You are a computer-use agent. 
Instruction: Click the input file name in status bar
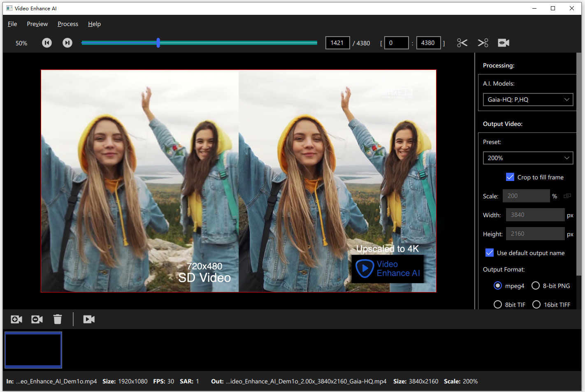tap(56, 381)
